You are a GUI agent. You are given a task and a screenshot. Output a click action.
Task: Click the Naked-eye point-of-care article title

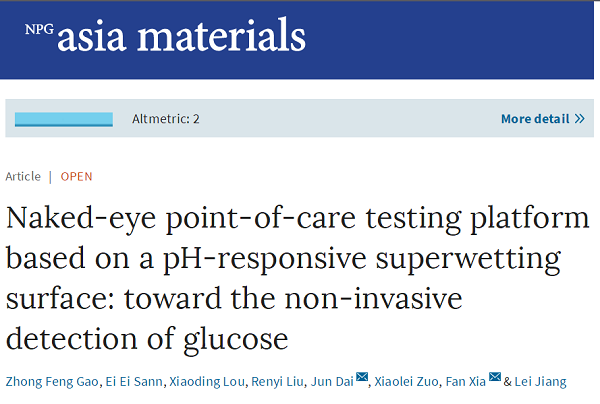click(x=290, y=277)
